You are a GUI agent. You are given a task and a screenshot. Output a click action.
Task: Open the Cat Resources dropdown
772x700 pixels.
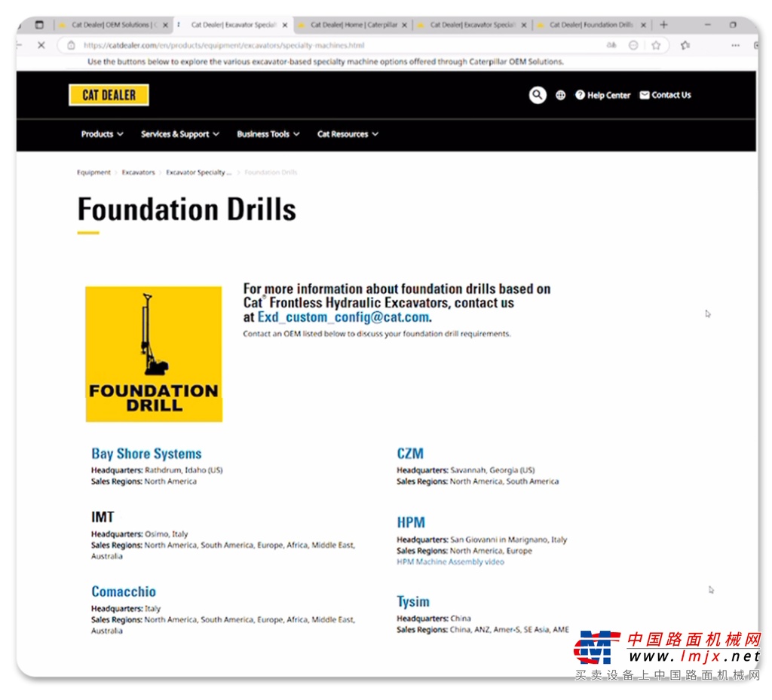pyautogui.click(x=348, y=134)
